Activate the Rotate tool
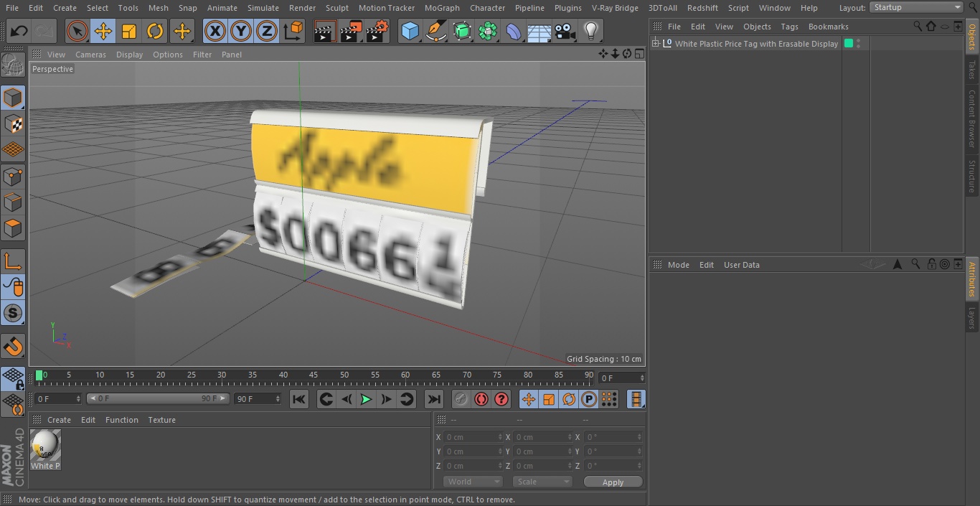This screenshot has height=506, width=980. 155,31
